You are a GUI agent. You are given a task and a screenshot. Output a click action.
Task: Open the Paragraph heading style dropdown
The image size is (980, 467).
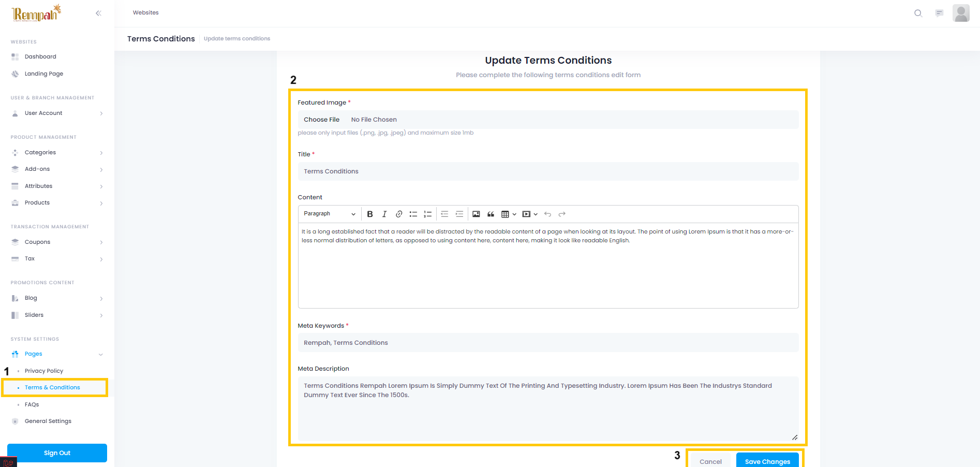pyautogui.click(x=330, y=214)
